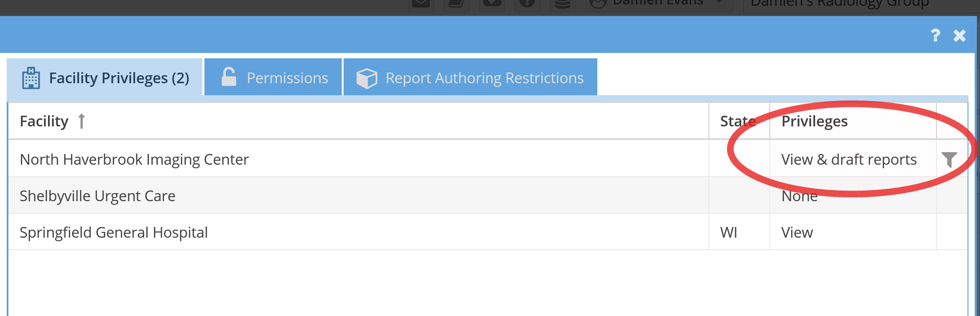Click the Permissions unlocked padlock icon
The image size is (980, 316).
coord(229,77)
